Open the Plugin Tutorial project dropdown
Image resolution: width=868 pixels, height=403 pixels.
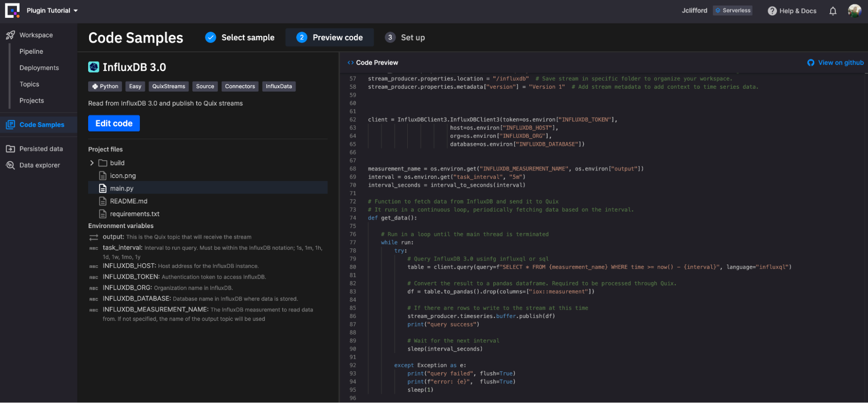click(x=52, y=10)
